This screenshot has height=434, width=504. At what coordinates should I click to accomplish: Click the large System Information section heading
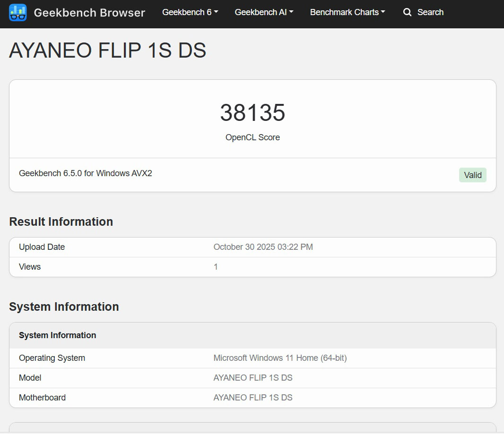coord(64,306)
